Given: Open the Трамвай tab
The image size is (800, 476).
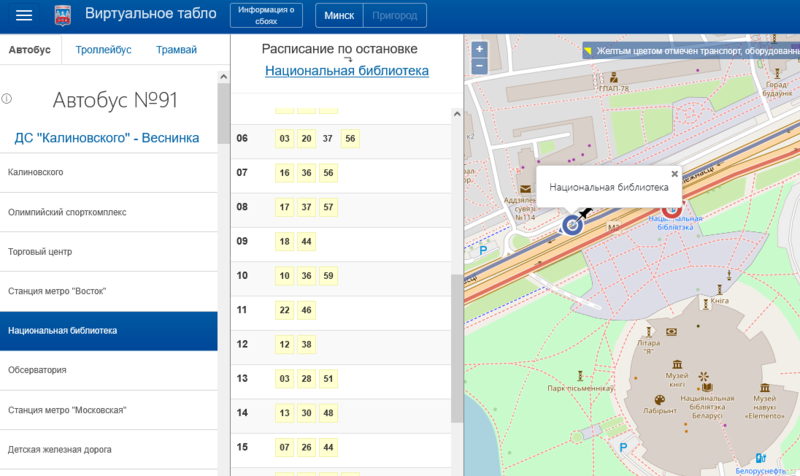Looking at the screenshot, I should pos(176,50).
